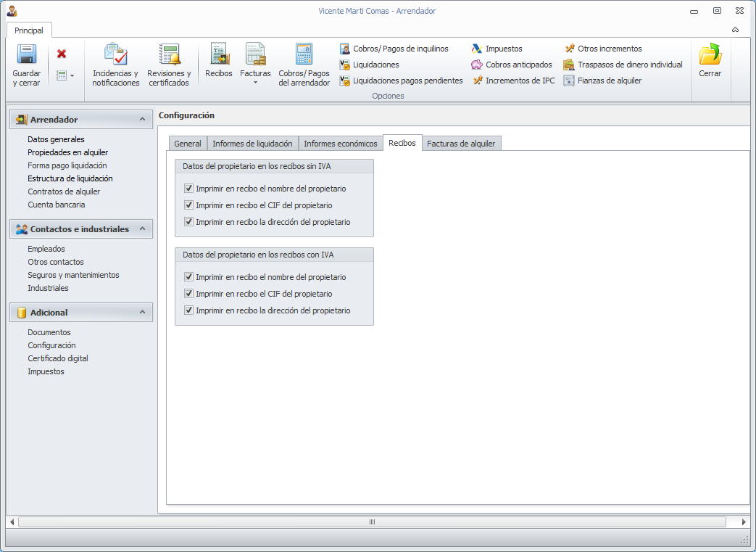
Task: Open Cobros/Pagos de inquilinos
Action: 394,49
